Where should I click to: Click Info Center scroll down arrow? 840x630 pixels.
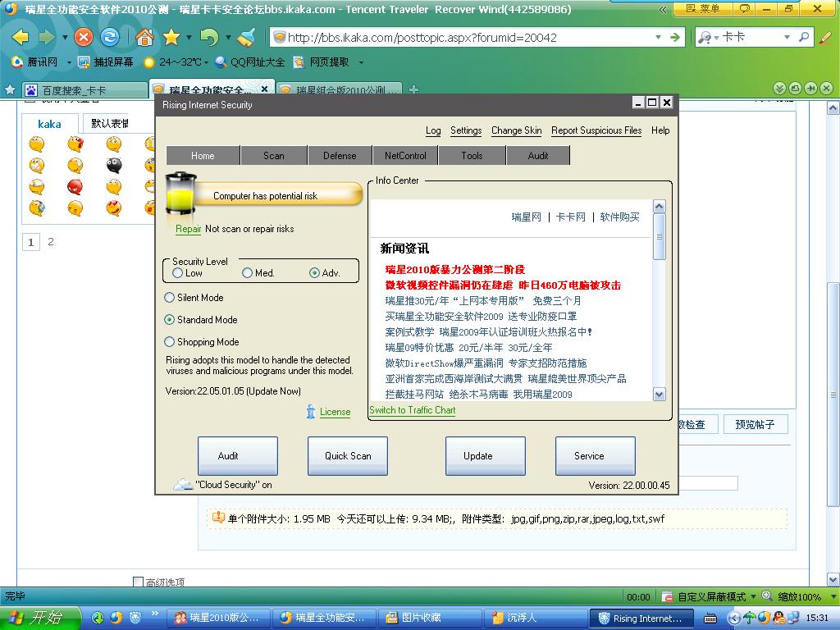click(660, 395)
